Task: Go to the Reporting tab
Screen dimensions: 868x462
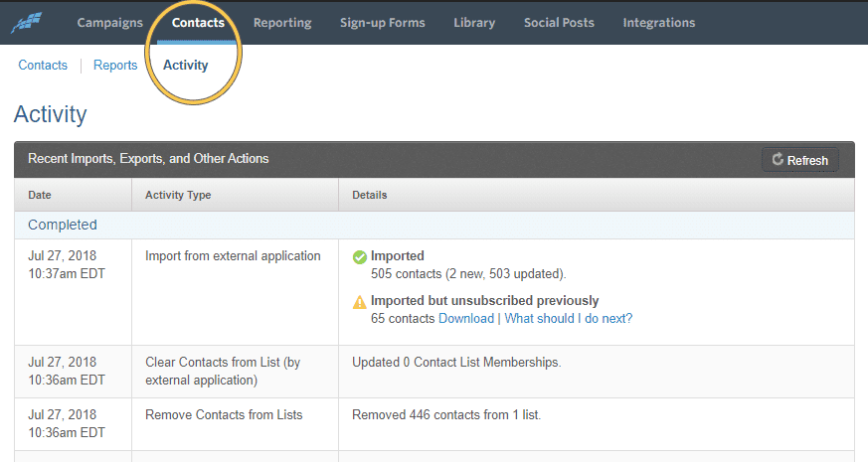Action: (282, 23)
